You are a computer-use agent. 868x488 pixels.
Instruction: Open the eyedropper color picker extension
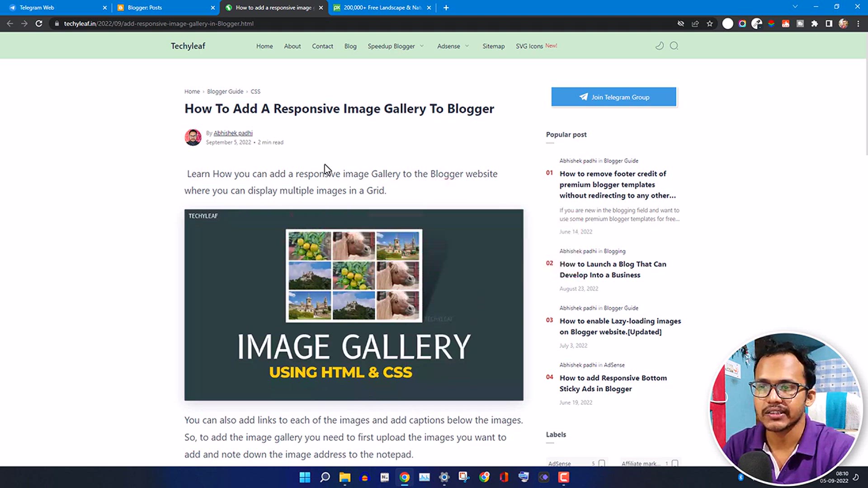click(x=757, y=23)
